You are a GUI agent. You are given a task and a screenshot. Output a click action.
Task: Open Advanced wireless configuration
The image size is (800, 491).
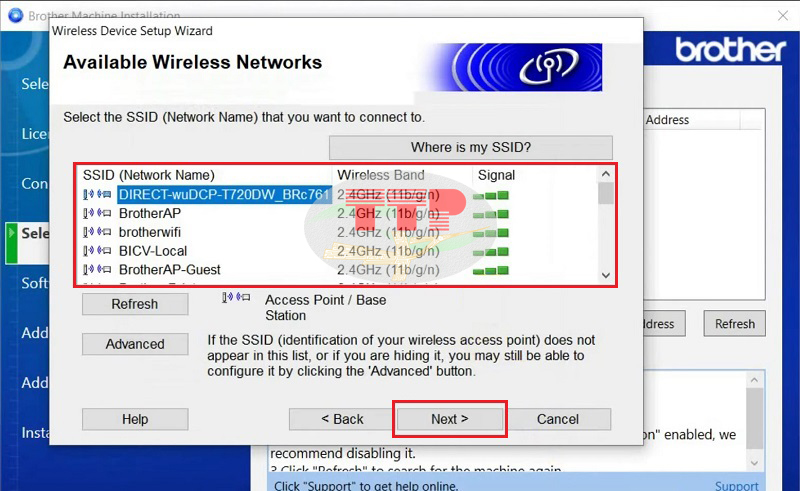coord(135,344)
